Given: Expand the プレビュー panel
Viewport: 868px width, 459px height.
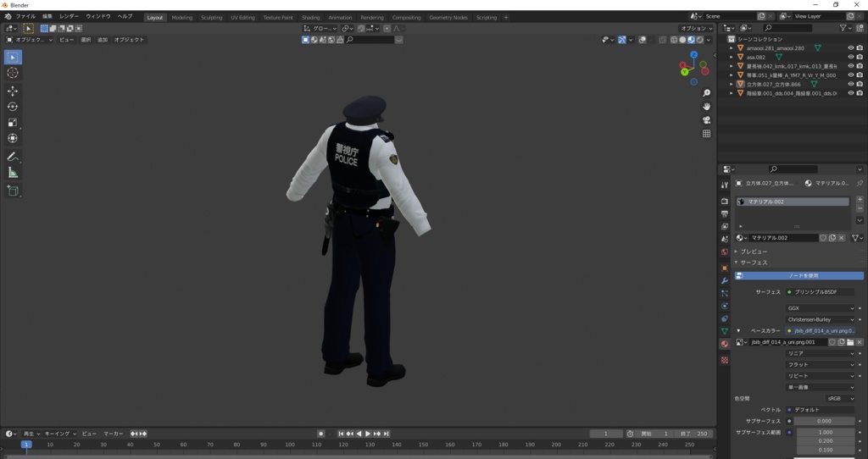Looking at the screenshot, I should (x=754, y=252).
